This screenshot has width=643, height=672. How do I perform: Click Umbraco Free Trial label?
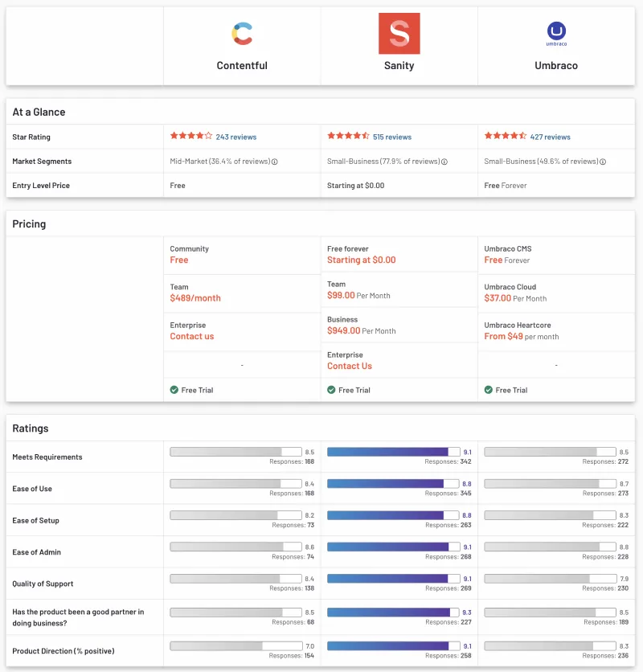[511, 391]
